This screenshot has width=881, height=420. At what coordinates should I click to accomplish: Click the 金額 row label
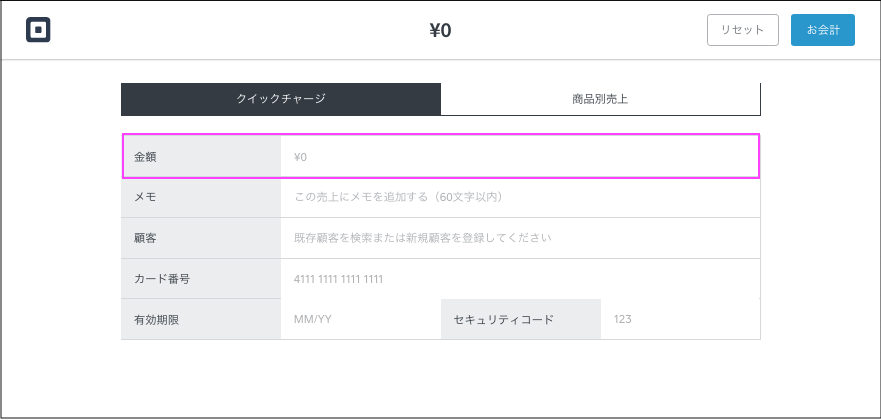pos(201,157)
